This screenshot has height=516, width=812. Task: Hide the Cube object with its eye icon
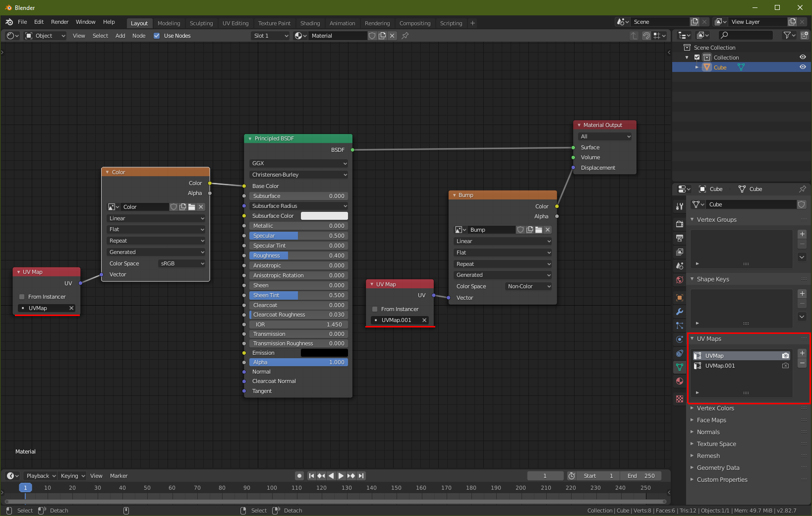pos(803,67)
